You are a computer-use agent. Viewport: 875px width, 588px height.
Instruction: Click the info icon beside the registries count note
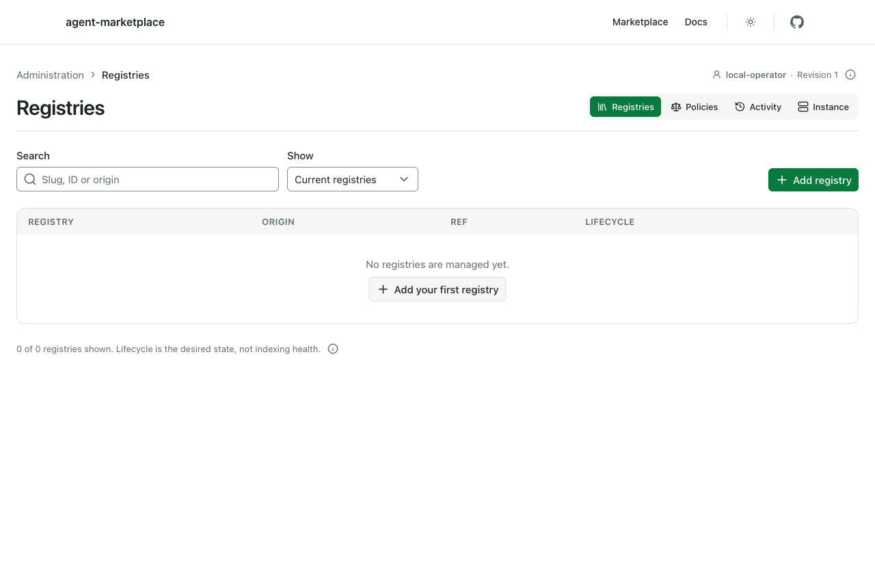[333, 349]
